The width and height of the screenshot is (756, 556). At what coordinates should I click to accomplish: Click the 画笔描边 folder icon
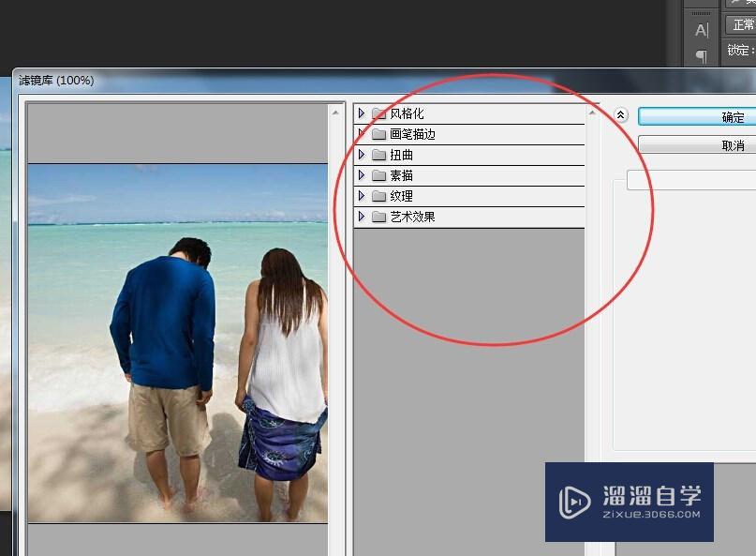point(379,134)
